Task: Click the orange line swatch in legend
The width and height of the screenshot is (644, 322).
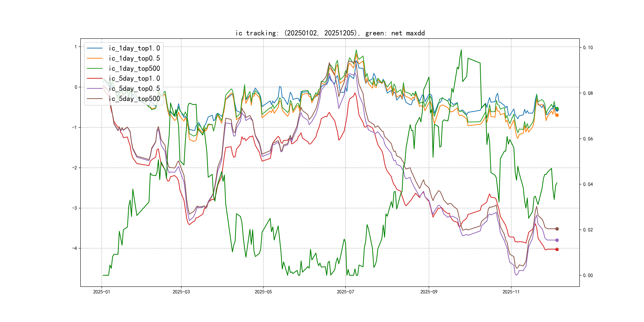Action: 94,58
